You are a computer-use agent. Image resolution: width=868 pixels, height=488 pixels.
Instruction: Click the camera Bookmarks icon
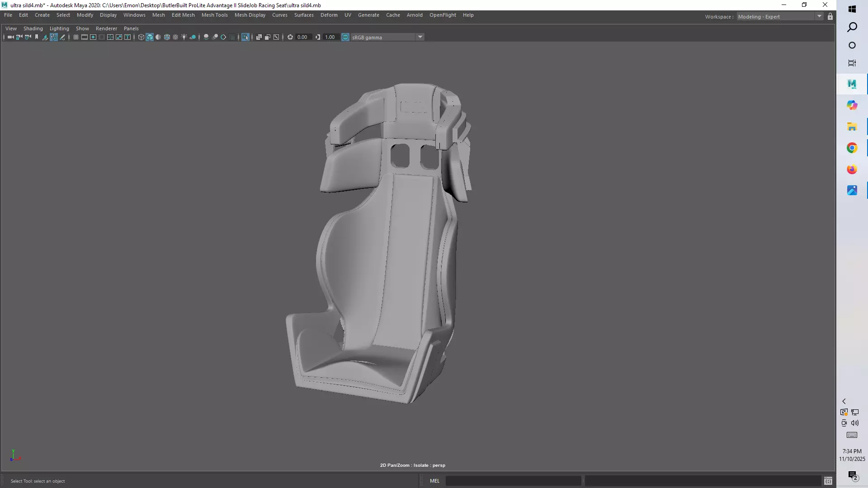tap(37, 37)
